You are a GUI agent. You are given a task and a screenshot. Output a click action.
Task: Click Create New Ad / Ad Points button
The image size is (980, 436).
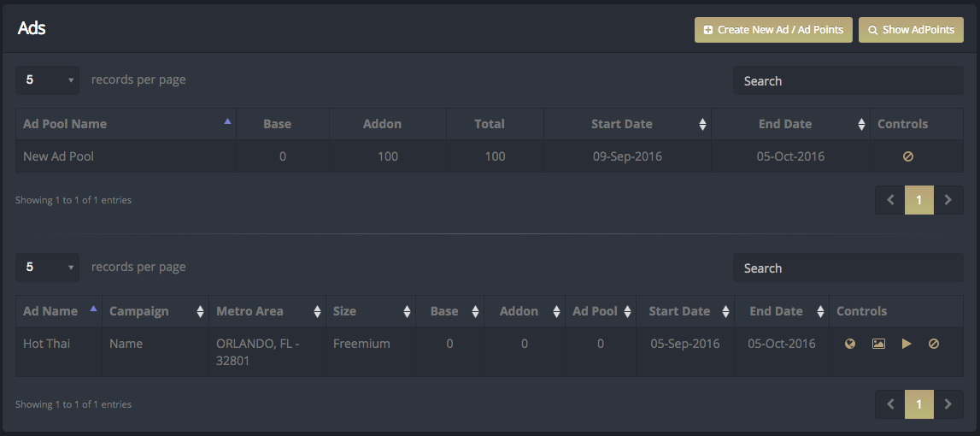pyautogui.click(x=773, y=29)
